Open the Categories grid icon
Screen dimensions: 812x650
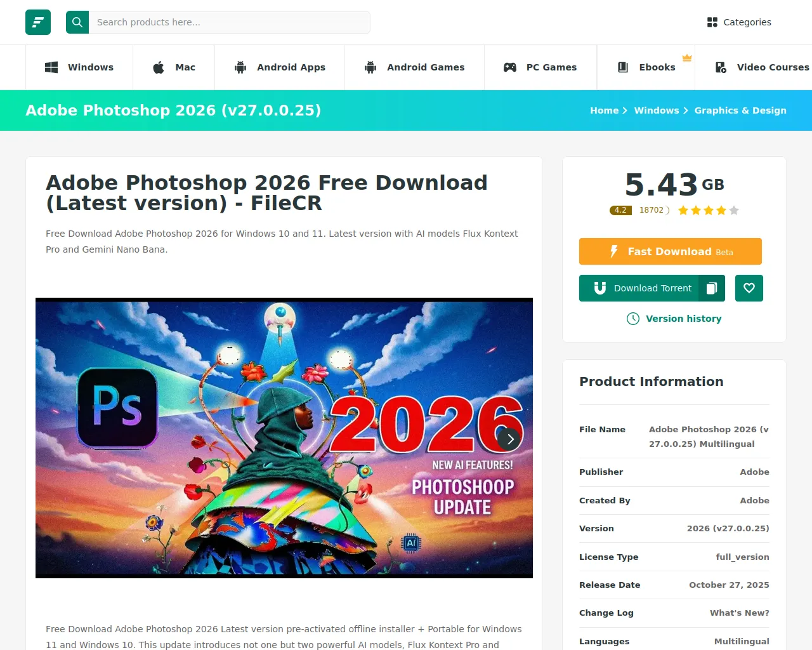coord(712,22)
